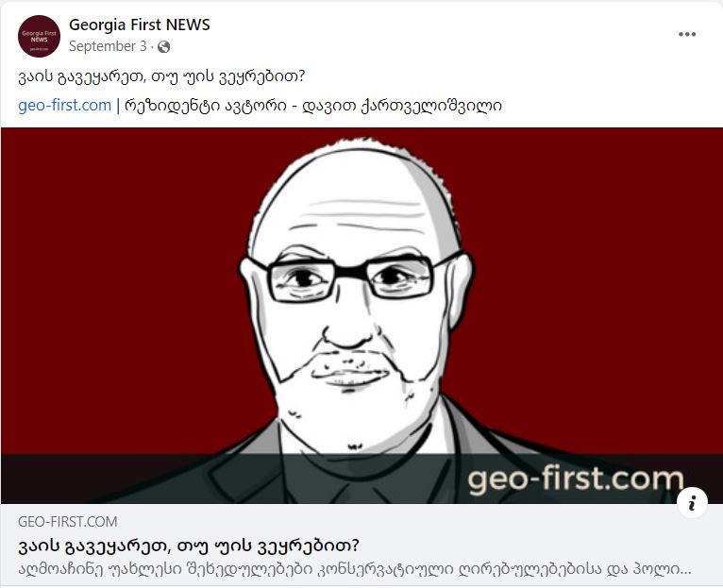723x588 pixels.
Task: Click the geo-first.com watermark on the image
Action: [576, 479]
